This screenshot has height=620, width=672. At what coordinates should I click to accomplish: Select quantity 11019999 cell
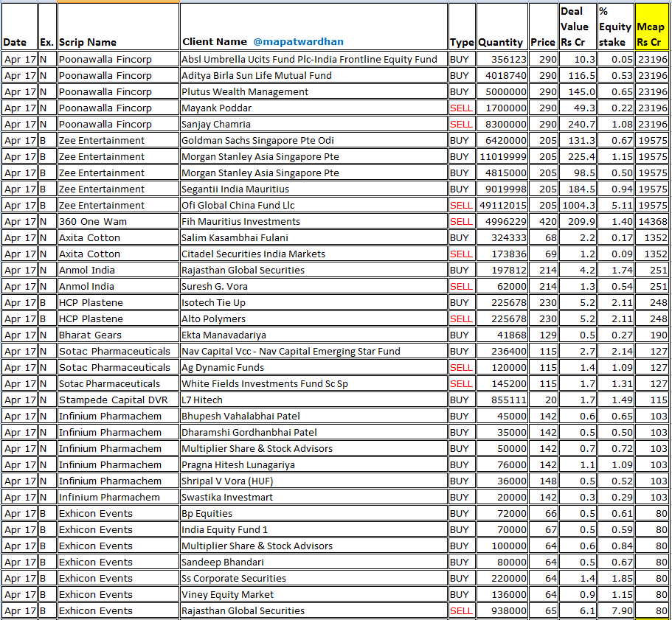pyautogui.click(x=502, y=157)
